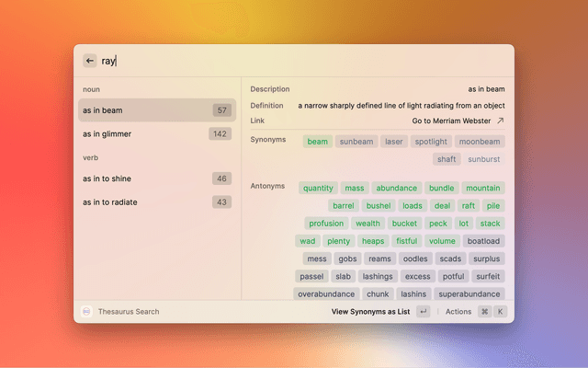
Task: Click the external link arrow icon
Action: pos(501,121)
